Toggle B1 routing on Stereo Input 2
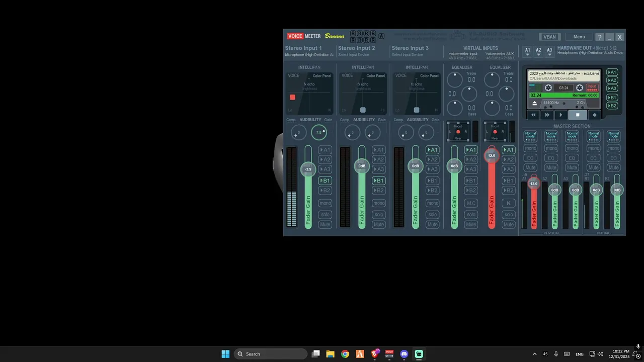Screen dimensions: 644x362 click(378, 180)
